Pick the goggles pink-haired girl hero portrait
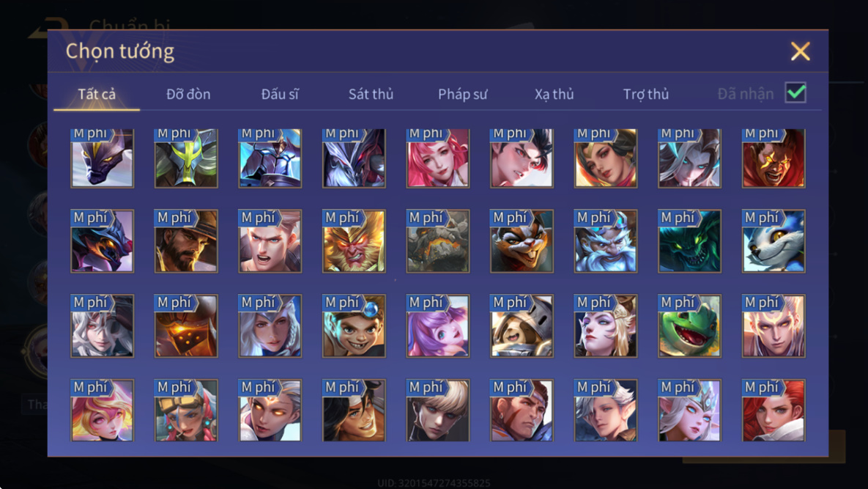868x489 pixels. click(186, 411)
